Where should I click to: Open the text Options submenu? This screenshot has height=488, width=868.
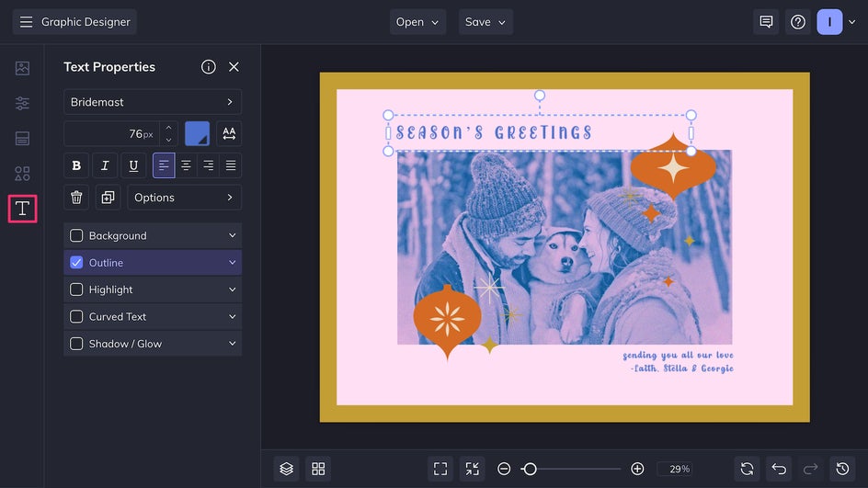tap(184, 198)
